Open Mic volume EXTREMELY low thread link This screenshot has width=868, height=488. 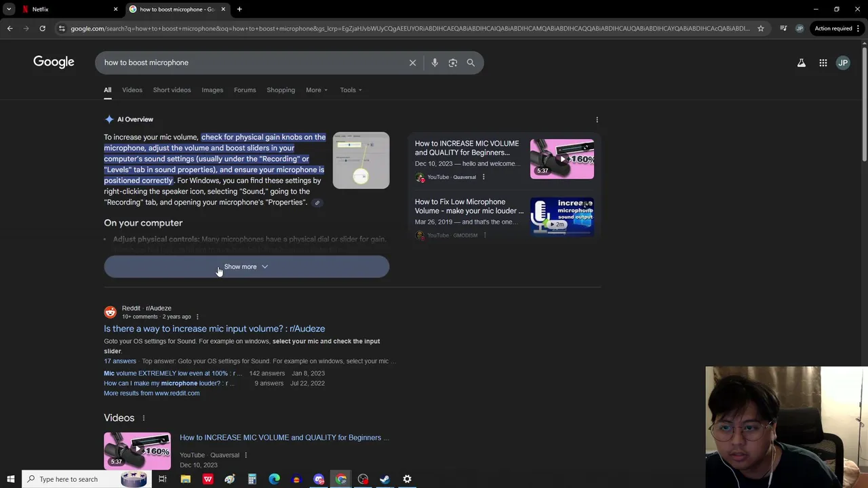[173, 373]
